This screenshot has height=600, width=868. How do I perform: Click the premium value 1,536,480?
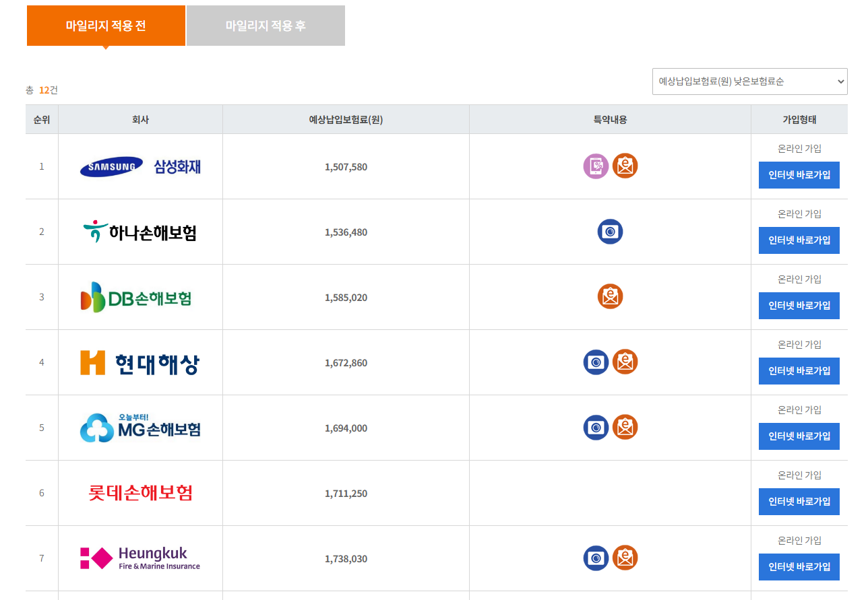tap(346, 232)
